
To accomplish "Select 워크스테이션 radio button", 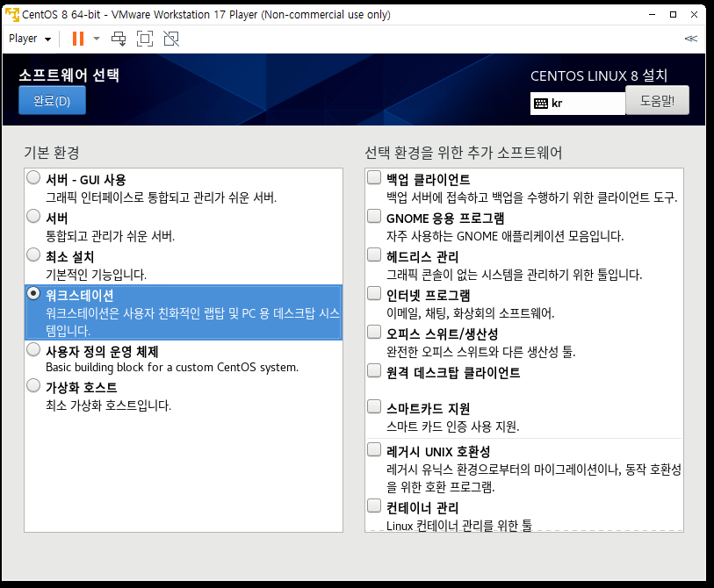I will click(33, 293).
